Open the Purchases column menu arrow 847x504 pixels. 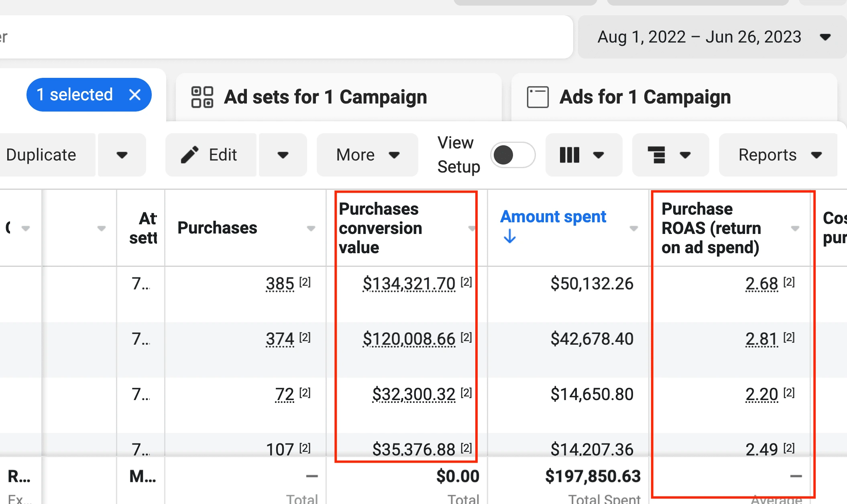click(x=311, y=228)
